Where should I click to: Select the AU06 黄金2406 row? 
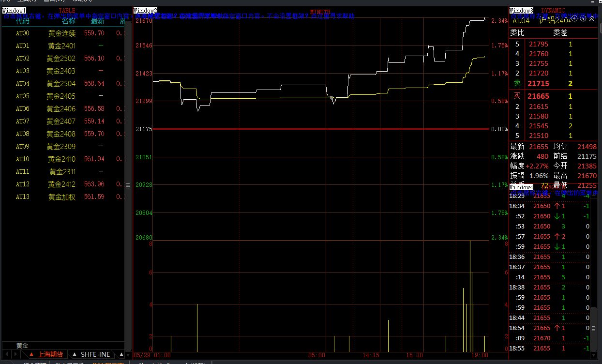tap(63, 108)
